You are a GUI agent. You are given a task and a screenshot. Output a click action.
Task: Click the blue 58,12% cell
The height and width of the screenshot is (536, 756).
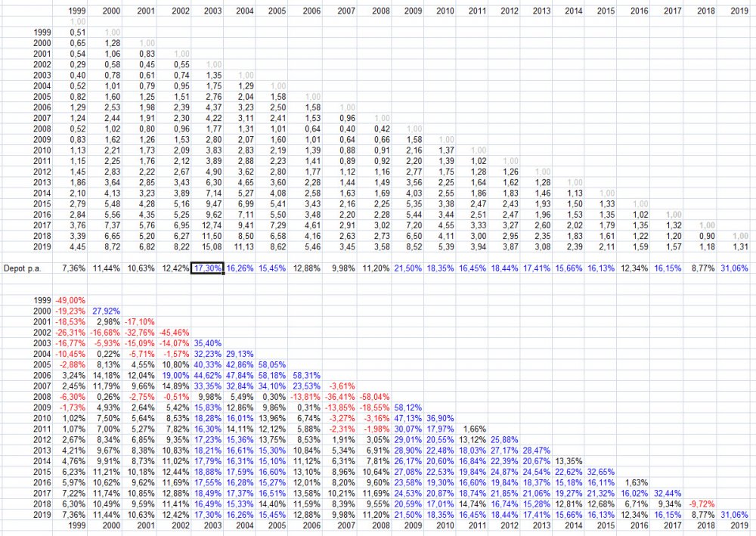pyautogui.click(x=408, y=407)
